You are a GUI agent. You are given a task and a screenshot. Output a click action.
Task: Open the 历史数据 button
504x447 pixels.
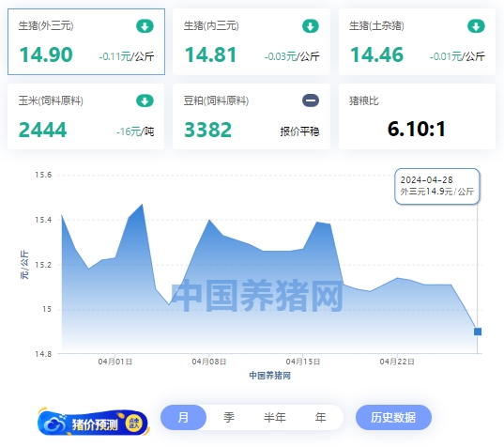tap(393, 417)
